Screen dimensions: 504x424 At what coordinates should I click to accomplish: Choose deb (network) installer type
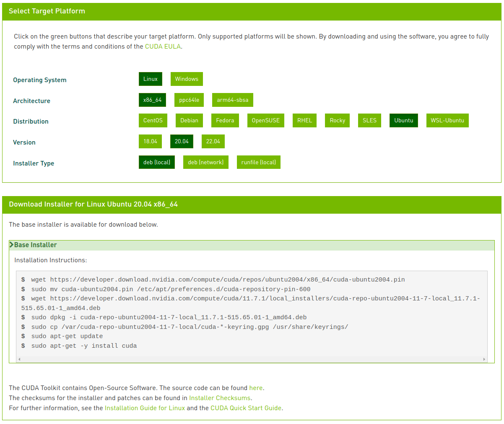click(x=206, y=162)
